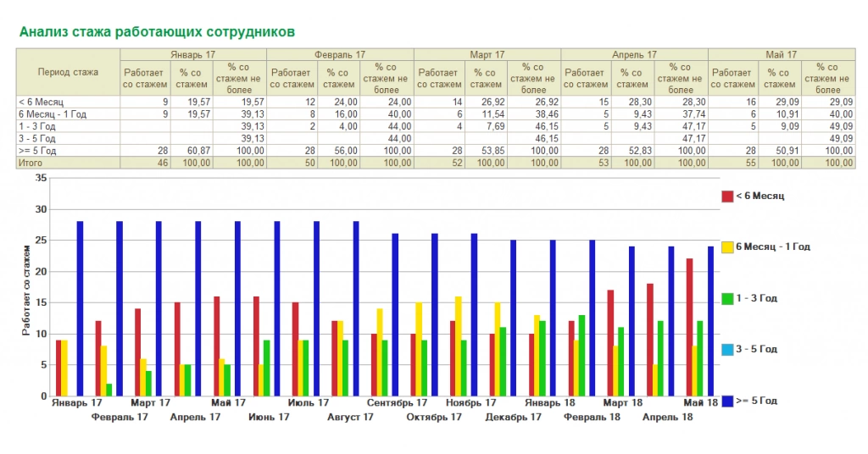This screenshot has width=868, height=454.
Task: Click the Итого total cell '52'
Action: tap(440, 163)
